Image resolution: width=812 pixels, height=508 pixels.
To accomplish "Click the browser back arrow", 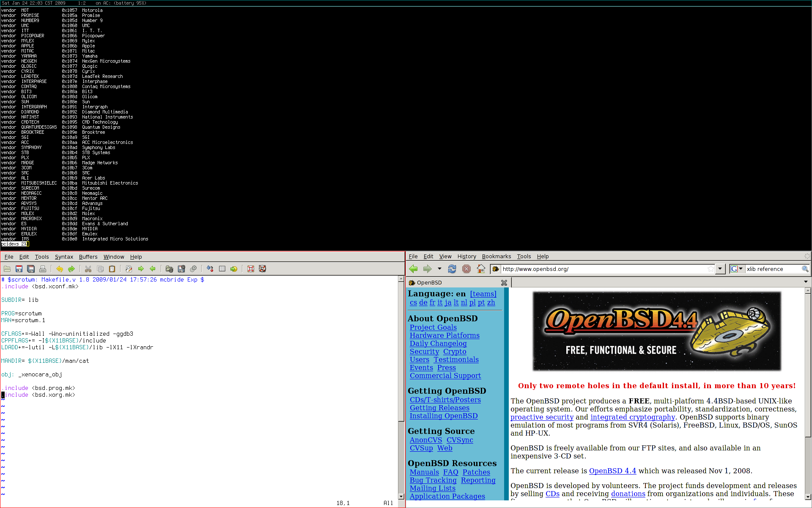I will 413,269.
